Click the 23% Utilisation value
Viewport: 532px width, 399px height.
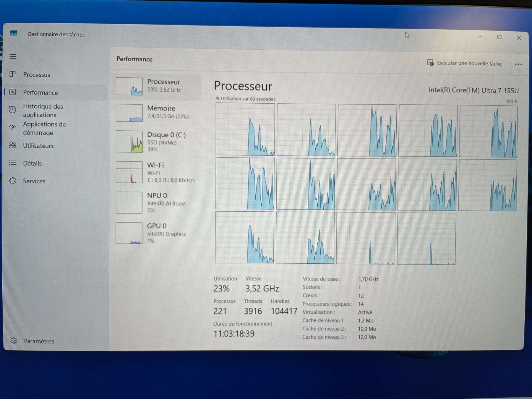(x=222, y=288)
